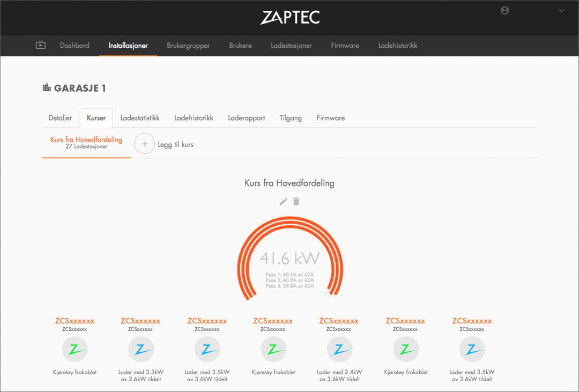Open the Tilgang tab
The width and height of the screenshot is (579, 392).
pos(291,118)
